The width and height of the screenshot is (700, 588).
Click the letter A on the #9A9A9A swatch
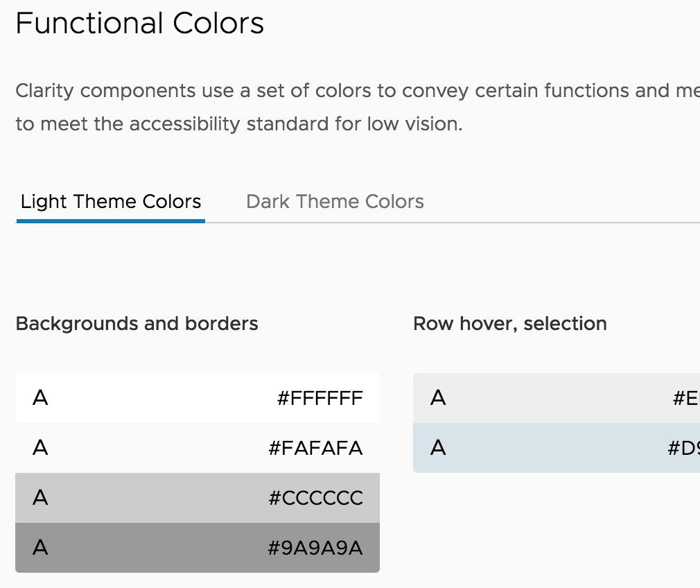coord(40,548)
